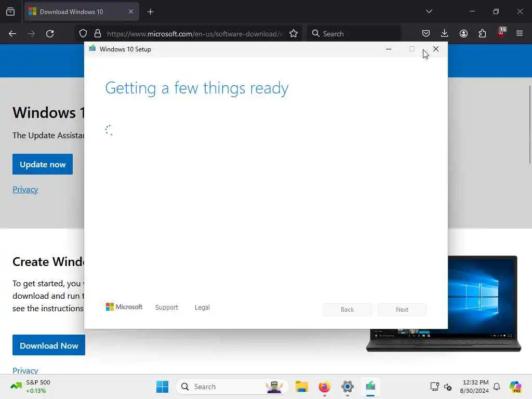Click the Copilot preview icon in taskbar
This screenshot has width=532, height=399.
tap(515, 387)
